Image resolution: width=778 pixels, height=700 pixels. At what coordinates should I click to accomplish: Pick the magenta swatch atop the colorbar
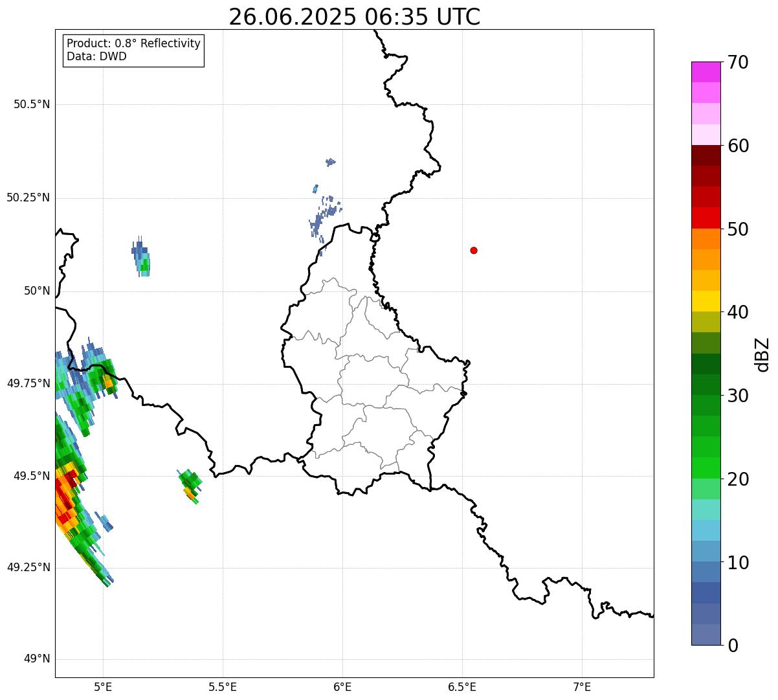click(706, 72)
